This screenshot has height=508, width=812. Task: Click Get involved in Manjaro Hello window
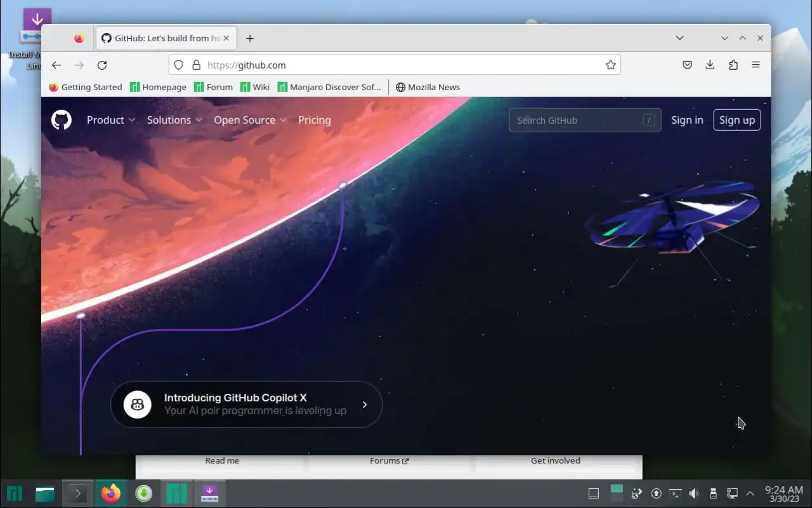[x=556, y=461]
